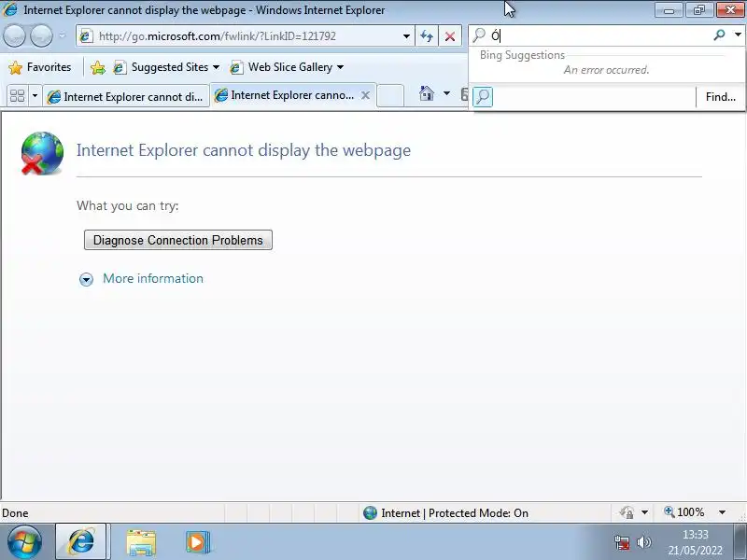Image resolution: width=747 pixels, height=560 pixels.
Task: Open the recent pages dropdown beside Forward
Action: [x=62, y=35]
